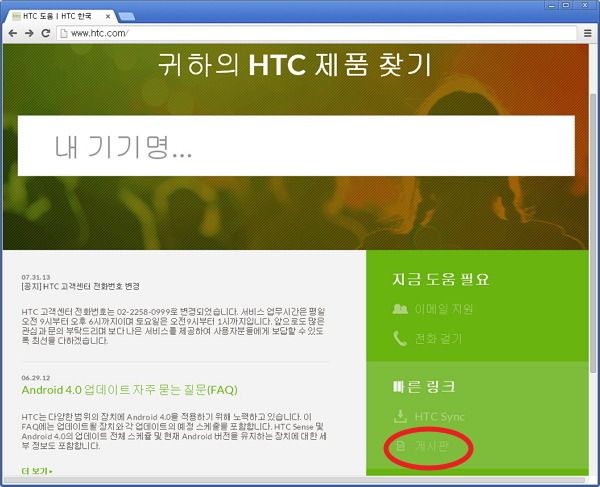Focus the 내 기기명 search field
The width and height of the screenshot is (600, 487).
pos(296,146)
